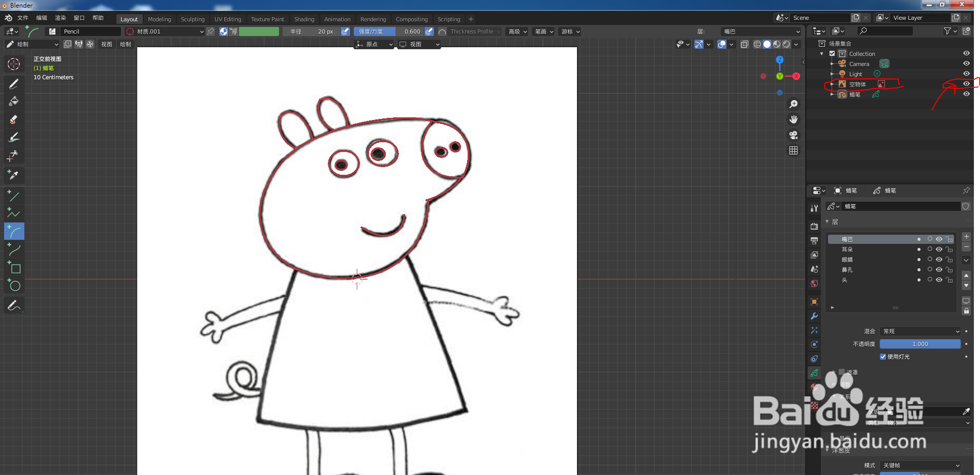The image size is (980, 475).
Task: Open the 高级 options dropdown
Action: [x=518, y=31]
